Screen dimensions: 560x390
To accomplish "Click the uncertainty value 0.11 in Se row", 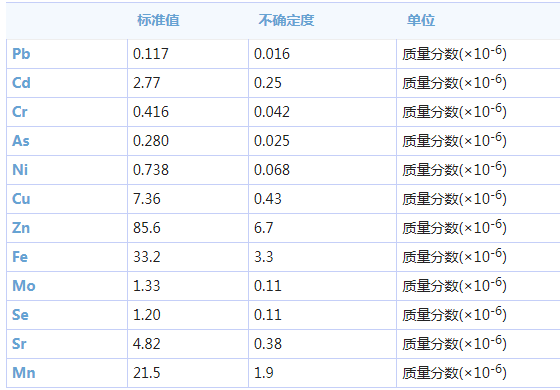I will click(268, 315).
